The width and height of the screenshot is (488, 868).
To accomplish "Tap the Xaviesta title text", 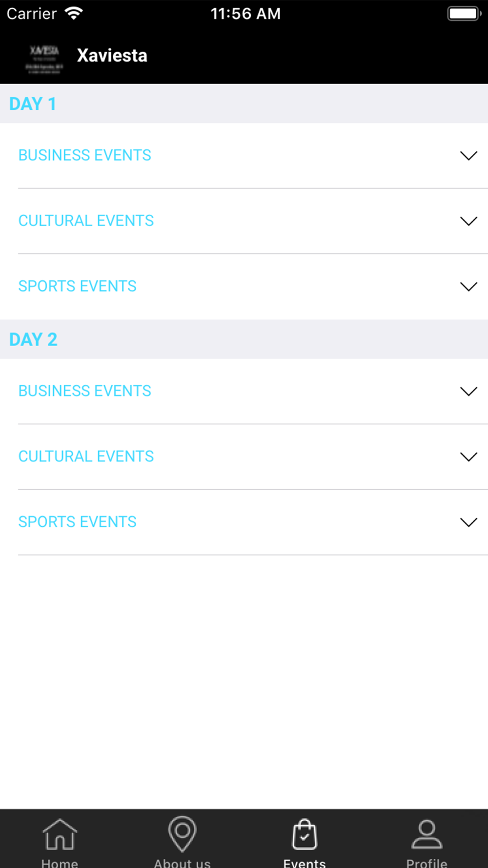I will coord(112,56).
